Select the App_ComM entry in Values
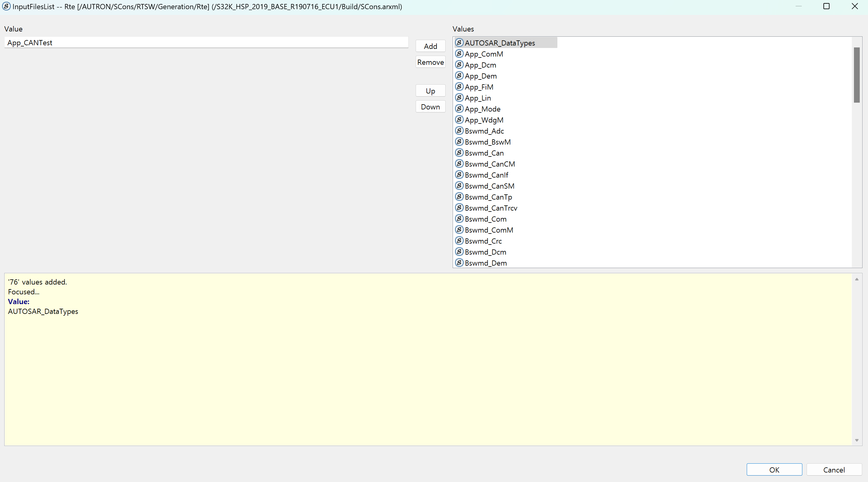 click(483, 54)
